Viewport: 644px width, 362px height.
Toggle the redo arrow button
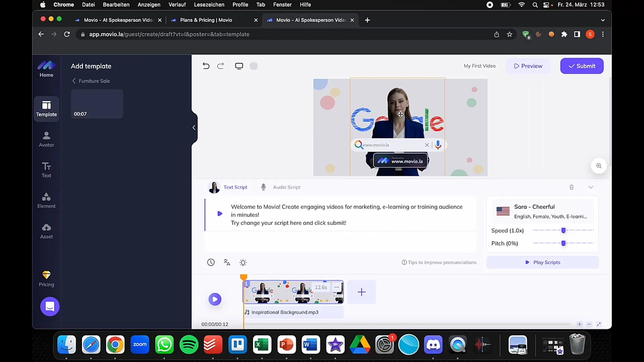pyautogui.click(x=220, y=65)
